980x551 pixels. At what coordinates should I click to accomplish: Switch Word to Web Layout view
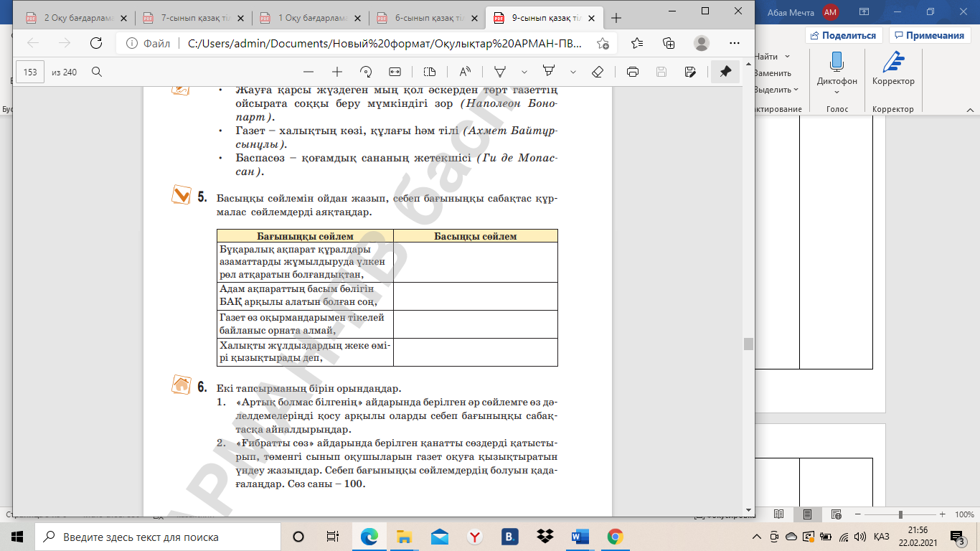click(835, 514)
